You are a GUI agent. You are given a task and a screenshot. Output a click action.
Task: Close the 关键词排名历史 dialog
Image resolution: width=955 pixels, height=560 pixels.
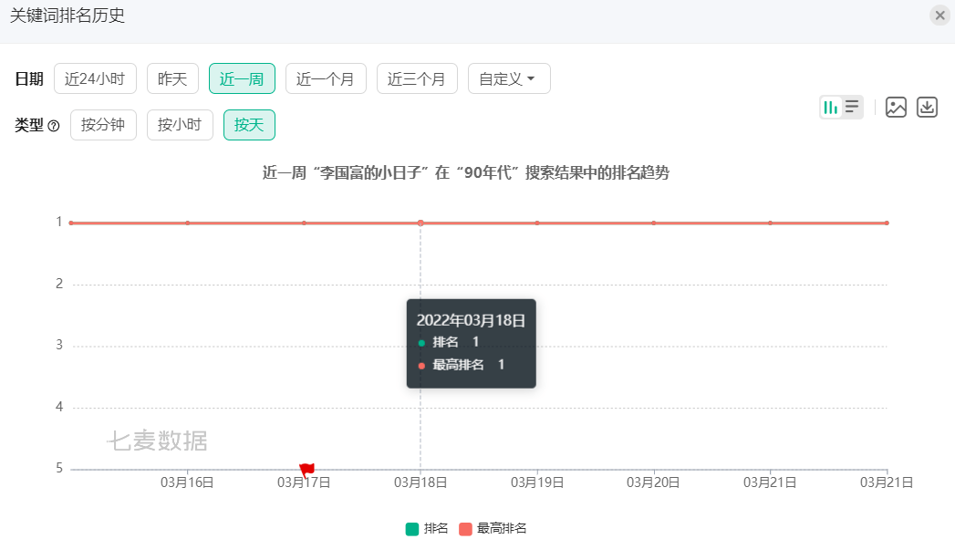point(939,16)
